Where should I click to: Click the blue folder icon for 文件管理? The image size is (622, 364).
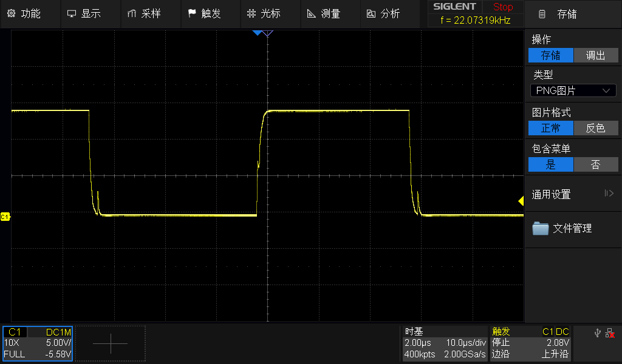(540, 228)
